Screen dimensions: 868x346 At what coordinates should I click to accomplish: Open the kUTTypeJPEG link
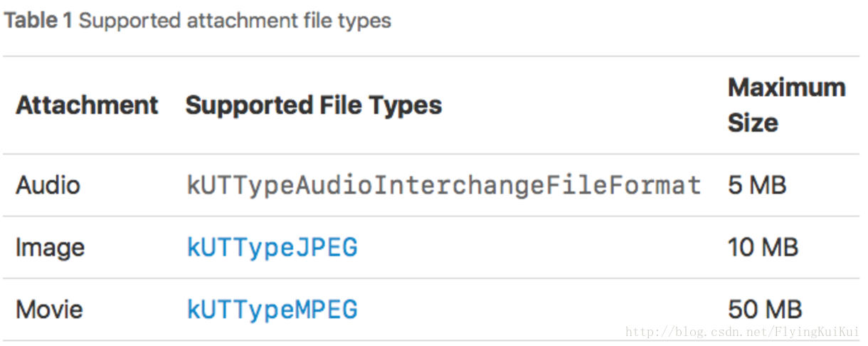pyautogui.click(x=272, y=248)
